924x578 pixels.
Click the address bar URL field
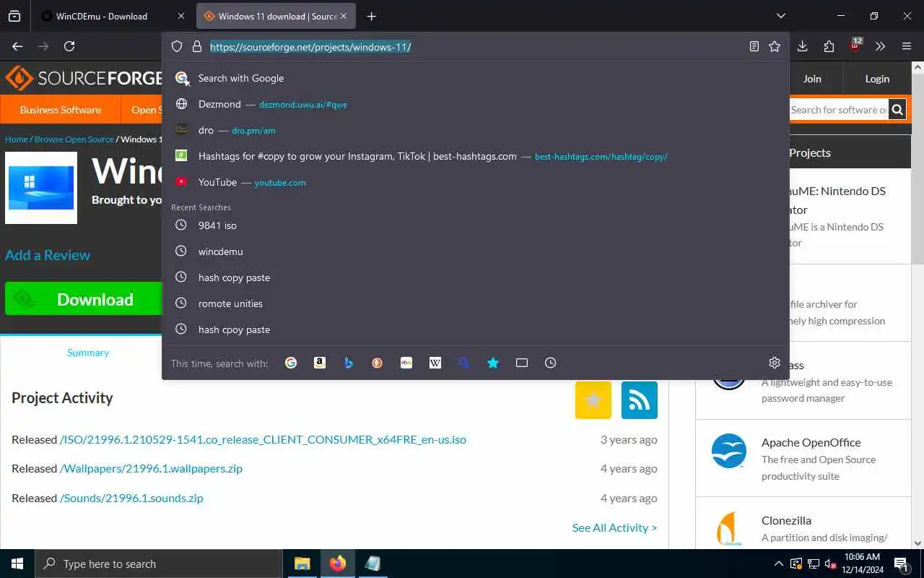coord(476,46)
